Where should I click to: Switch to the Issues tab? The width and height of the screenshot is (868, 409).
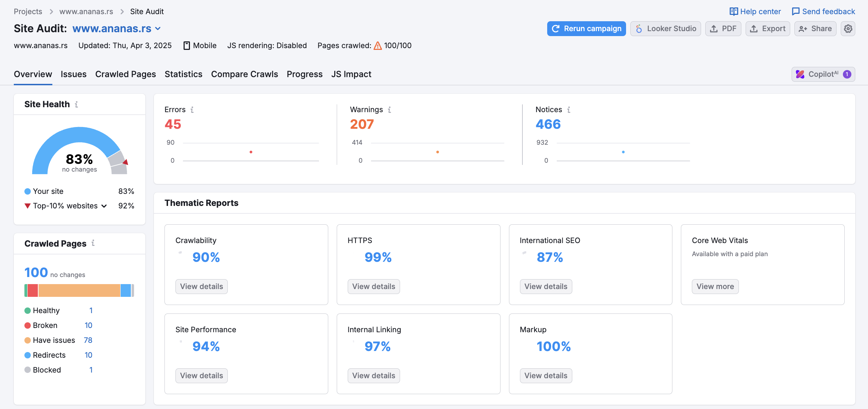(x=74, y=74)
